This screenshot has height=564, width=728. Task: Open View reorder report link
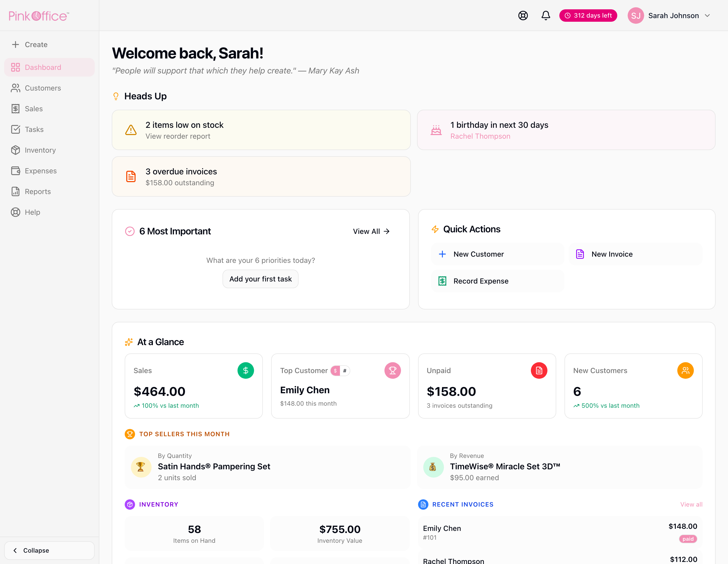click(x=178, y=136)
